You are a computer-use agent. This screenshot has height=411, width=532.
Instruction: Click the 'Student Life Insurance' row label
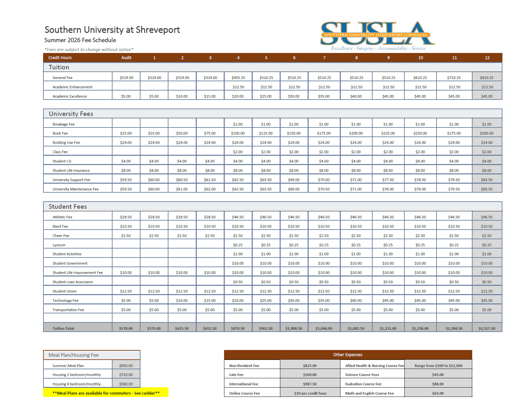point(71,171)
